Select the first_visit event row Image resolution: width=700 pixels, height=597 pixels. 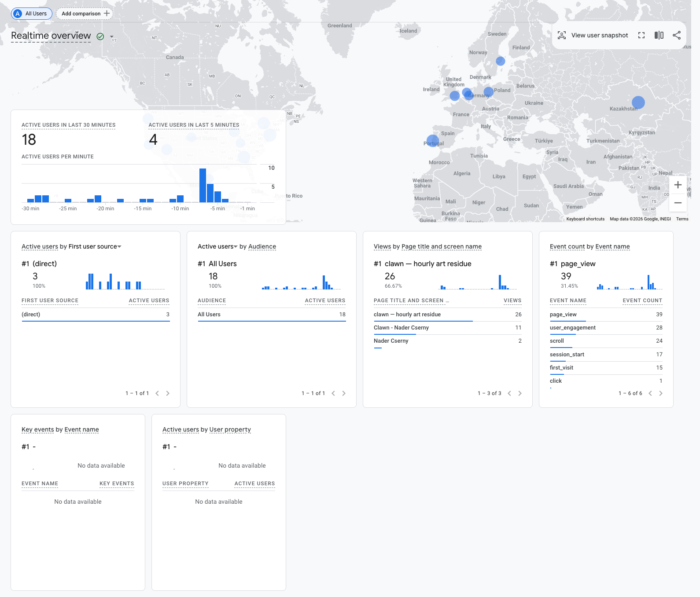(x=606, y=368)
